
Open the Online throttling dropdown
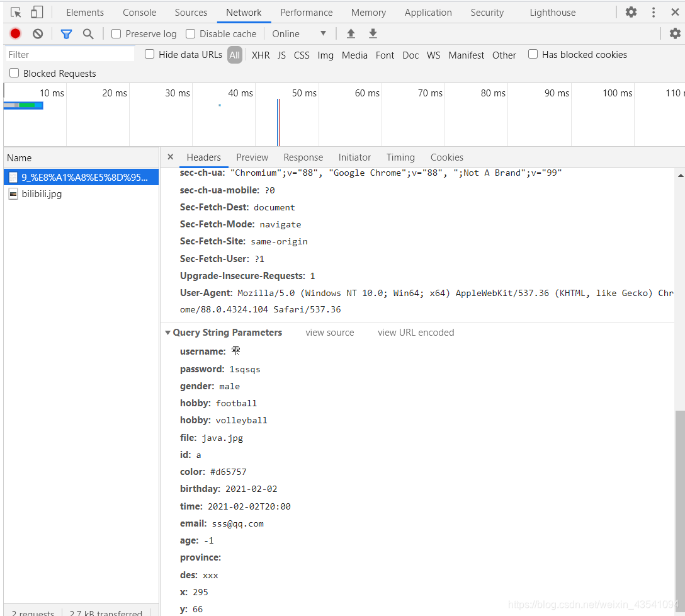click(x=299, y=33)
